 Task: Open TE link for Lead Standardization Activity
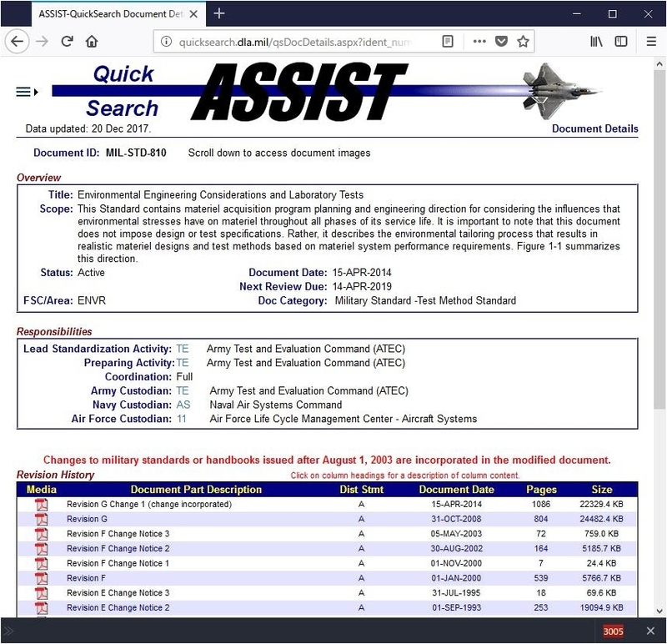coord(183,349)
